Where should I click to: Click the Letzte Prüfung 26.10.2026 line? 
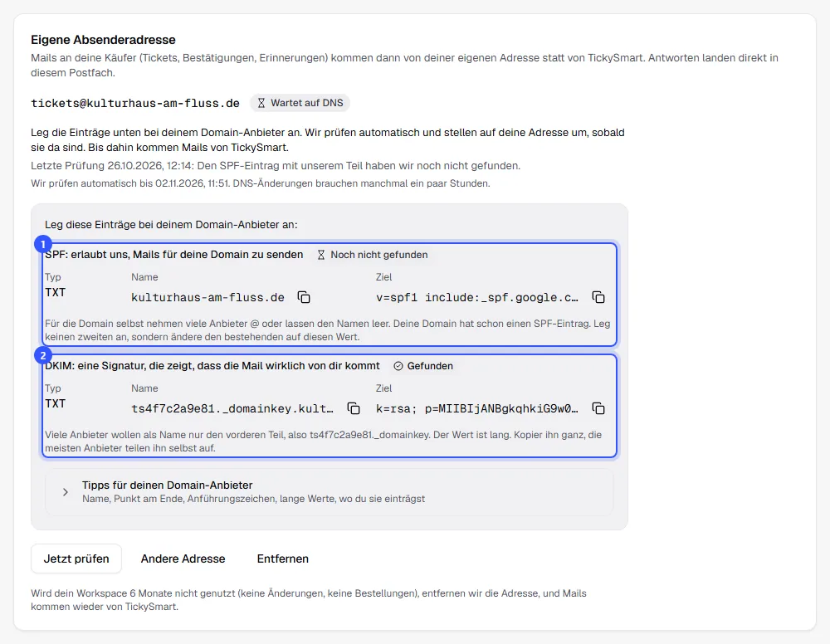click(x=276, y=166)
